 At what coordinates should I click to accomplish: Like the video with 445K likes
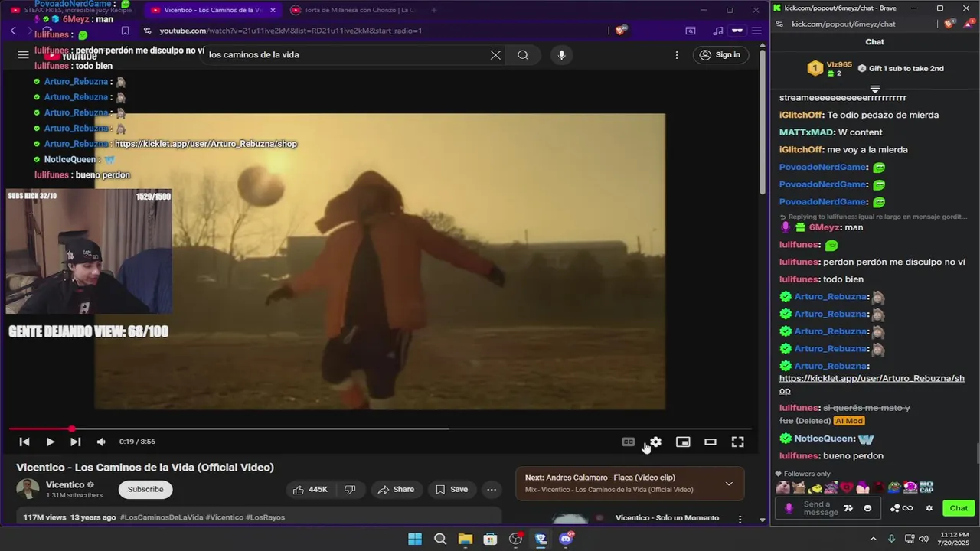(x=310, y=490)
